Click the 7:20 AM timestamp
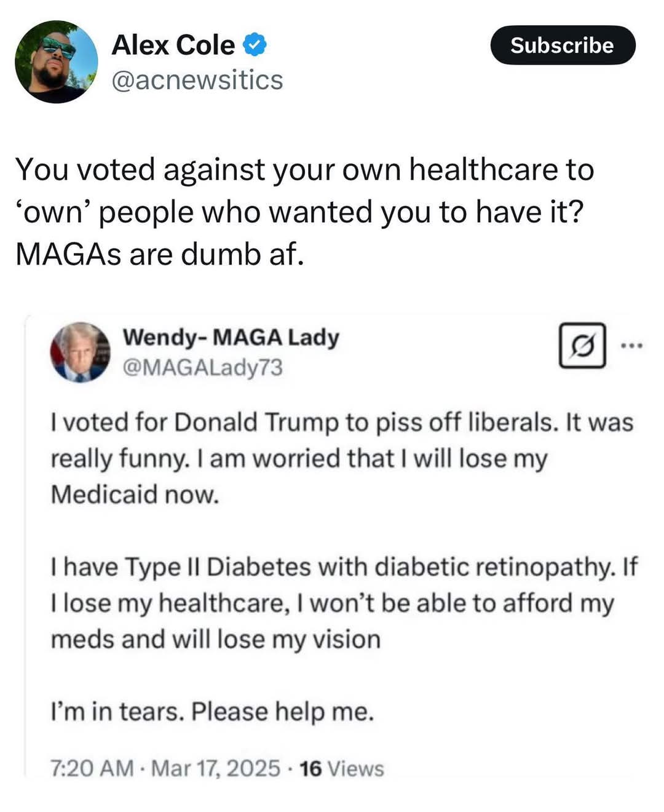 point(92,768)
